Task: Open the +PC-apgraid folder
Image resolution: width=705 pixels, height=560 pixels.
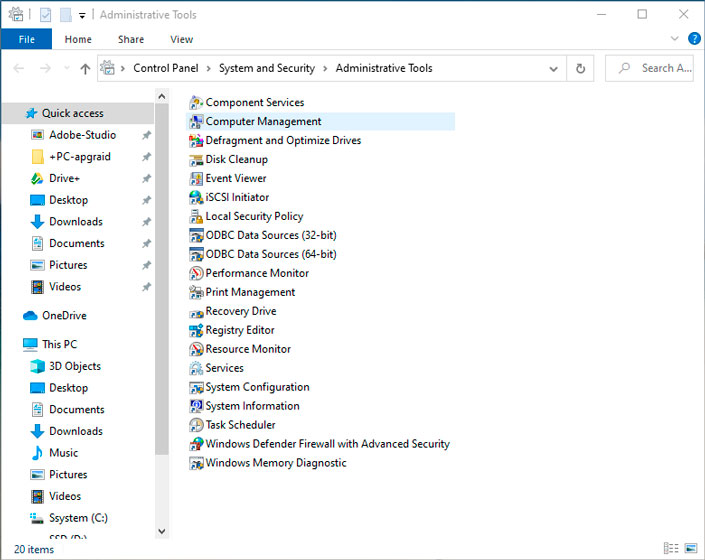Action: (80, 156)
